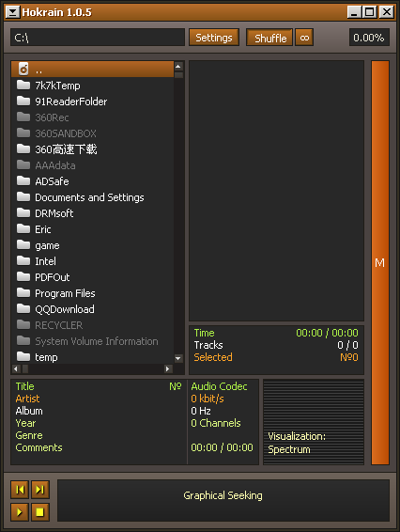
Task: Click the horizontal scroll left arrow
Action: (16, 368)
